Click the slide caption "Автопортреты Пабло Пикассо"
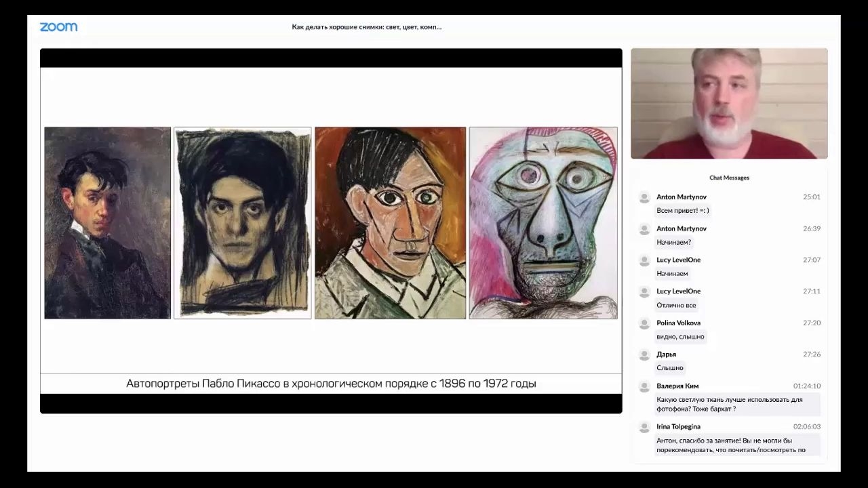Image resolution: width=868 pixels, height=488 pixels. (x=331, y=384)
